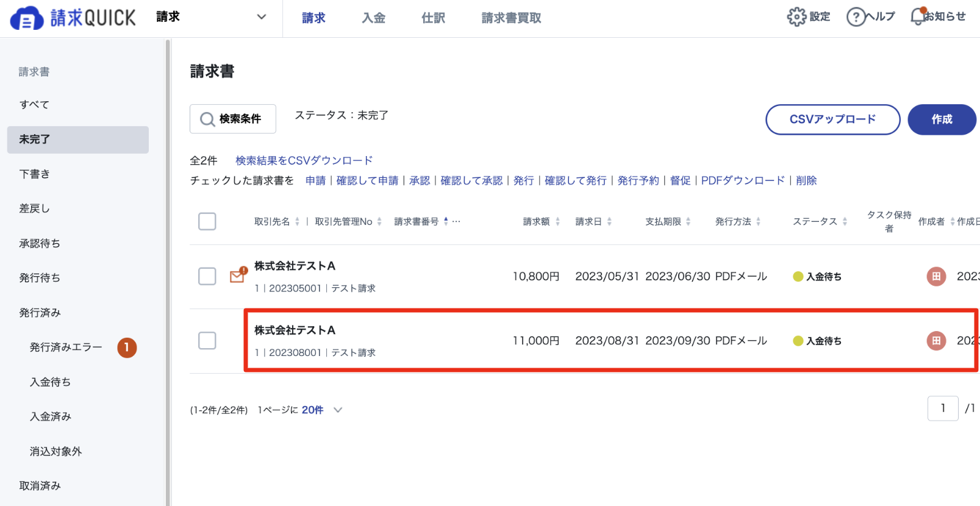Open the 20件 per-page dropdown
This screenshot has height=506, width=980.
pos(322,410)
